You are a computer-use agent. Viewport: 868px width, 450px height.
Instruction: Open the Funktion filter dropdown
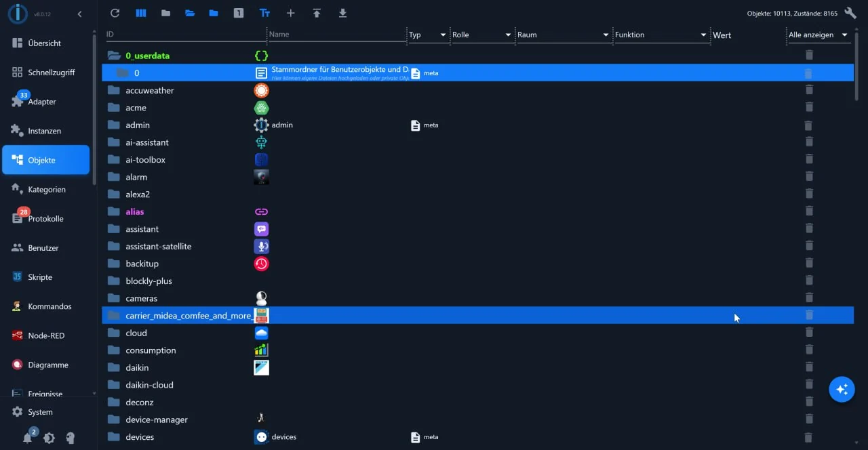click(x=660, y=35)
